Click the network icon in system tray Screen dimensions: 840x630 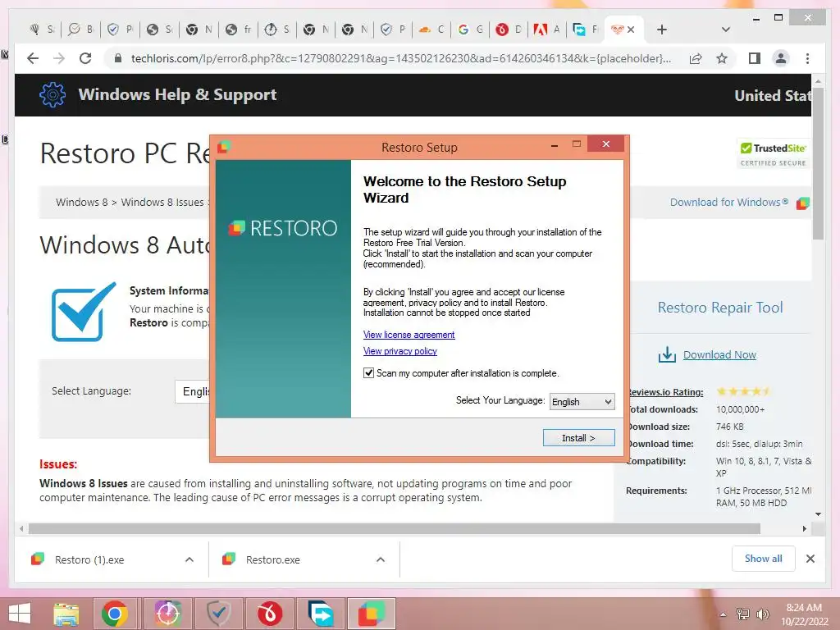click(x=743, y=614)
